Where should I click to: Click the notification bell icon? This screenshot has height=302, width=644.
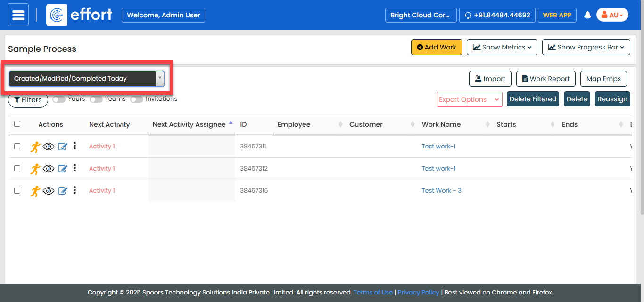pyautogui.click(x=587, y=15)
